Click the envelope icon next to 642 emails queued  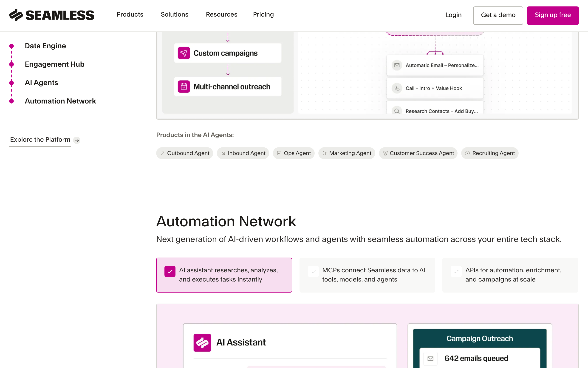pos(430,359)
